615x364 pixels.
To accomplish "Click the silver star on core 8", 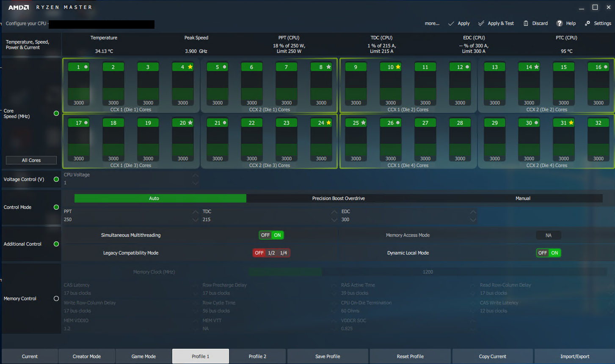I will [328, 67].
